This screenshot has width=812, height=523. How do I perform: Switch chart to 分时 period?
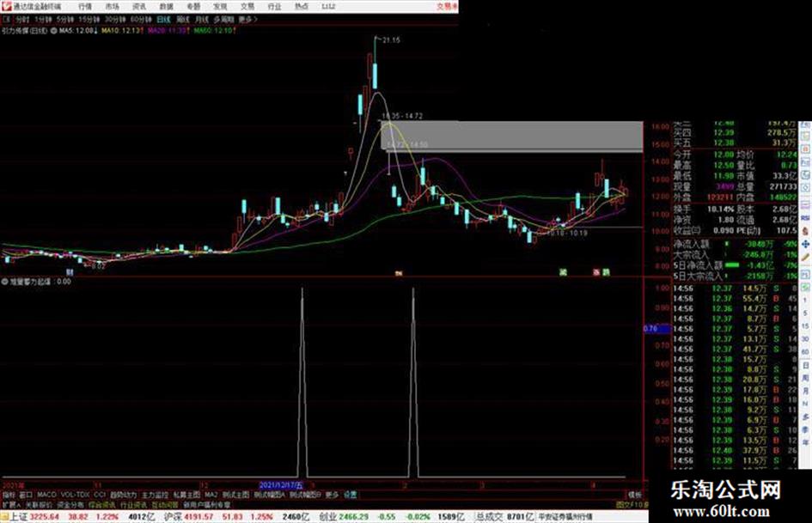21,19
